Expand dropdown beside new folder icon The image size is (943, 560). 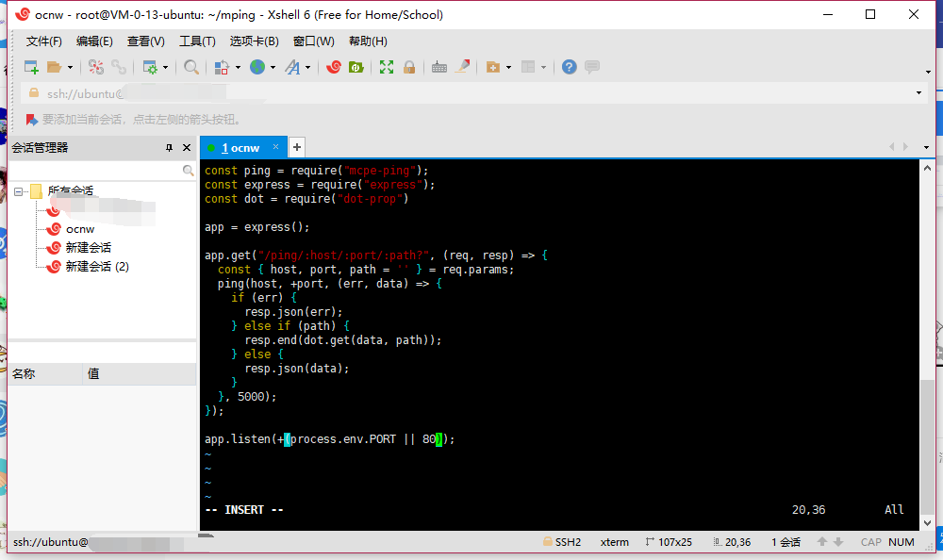[509, 67]
